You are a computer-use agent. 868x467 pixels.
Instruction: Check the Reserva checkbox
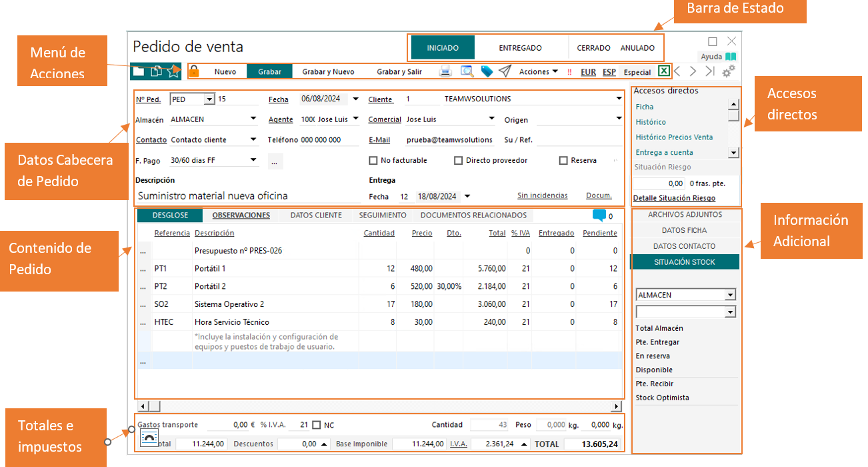click(x=563, y=161)
